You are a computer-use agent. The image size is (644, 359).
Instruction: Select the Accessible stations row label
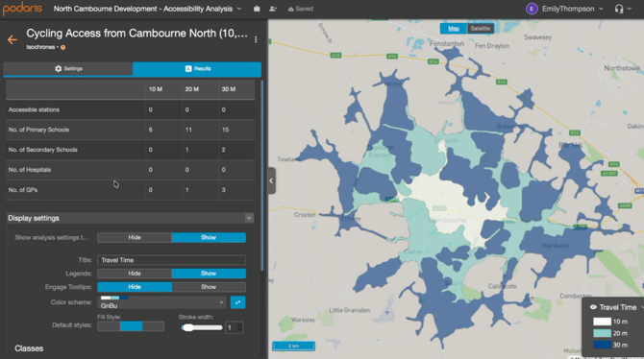point(34,109)
